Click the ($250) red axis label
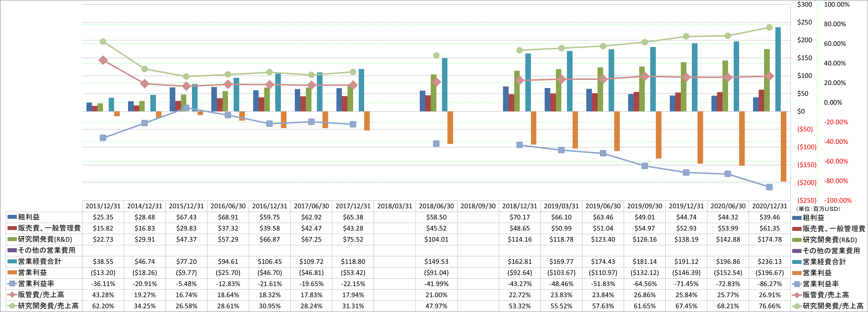The image size is (868, 312). coord(807,200)
